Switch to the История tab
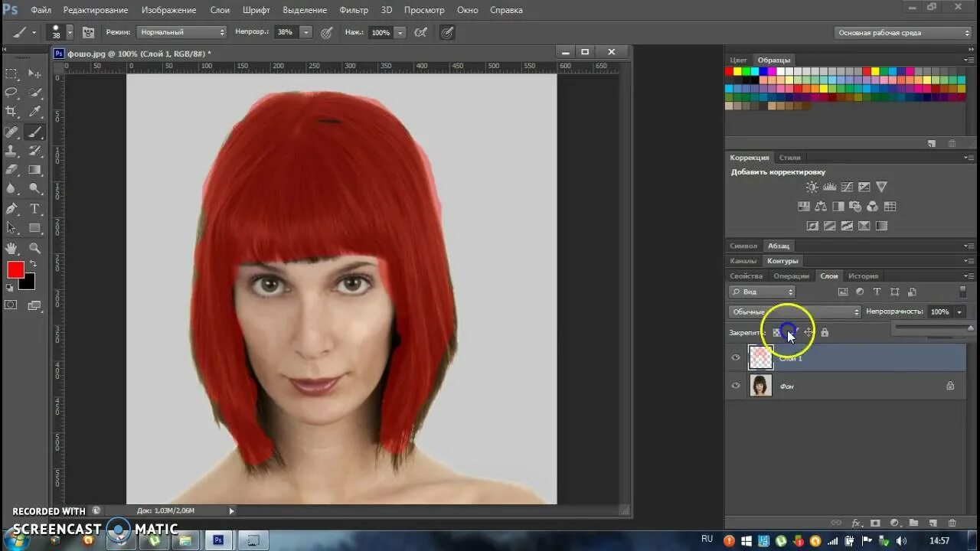The height and width of the screenshot is (551, 980). (863, 276)
